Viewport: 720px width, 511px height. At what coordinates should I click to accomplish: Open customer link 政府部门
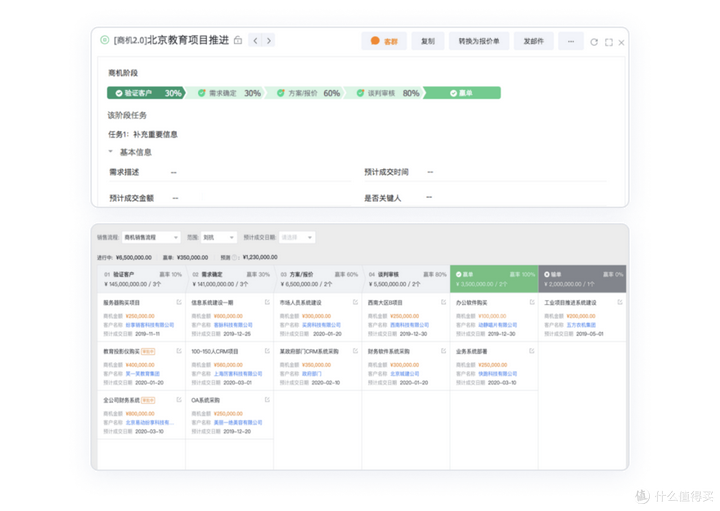(x=311, y=374)
